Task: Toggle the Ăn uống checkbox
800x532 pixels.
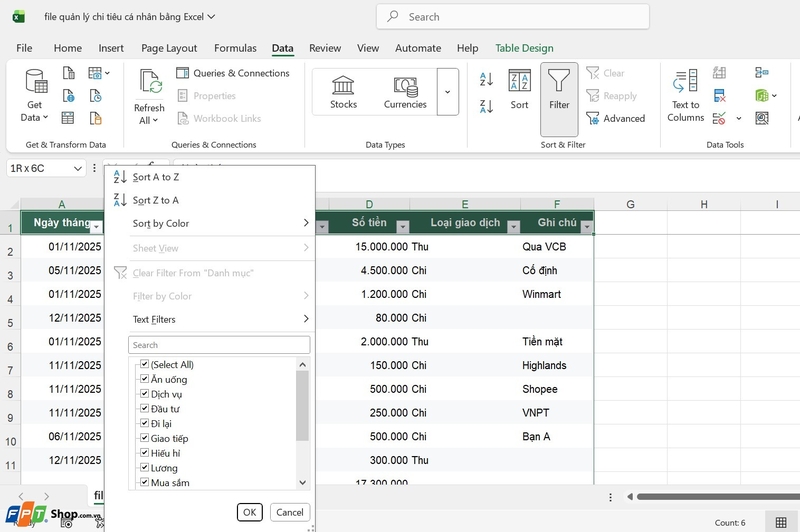Action: (x=144, y=379)
